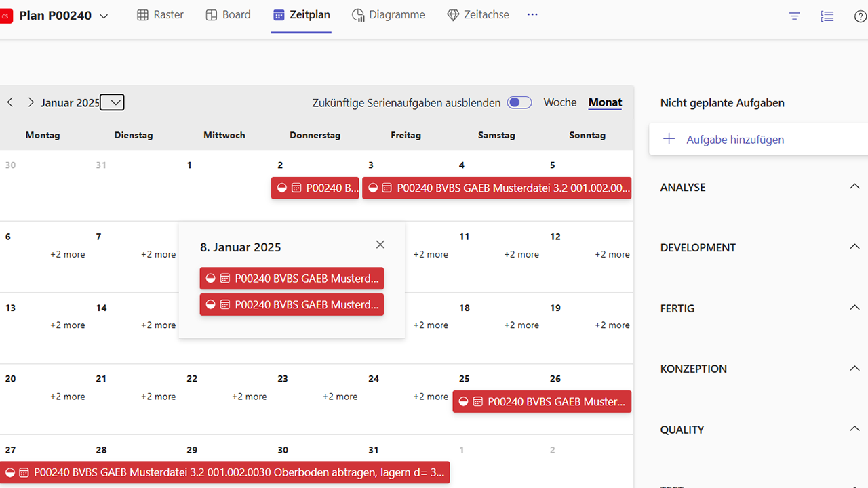Click progress circle on January 27 task
Viewport: 868px width, 488px height.
click(9, 472)
